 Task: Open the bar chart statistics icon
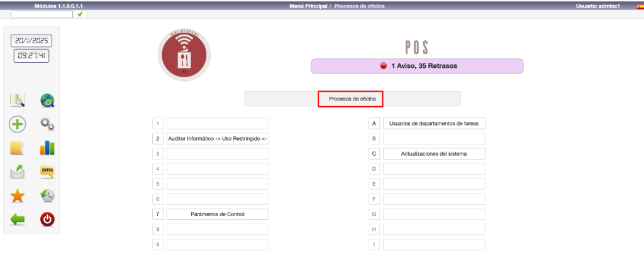47,148
